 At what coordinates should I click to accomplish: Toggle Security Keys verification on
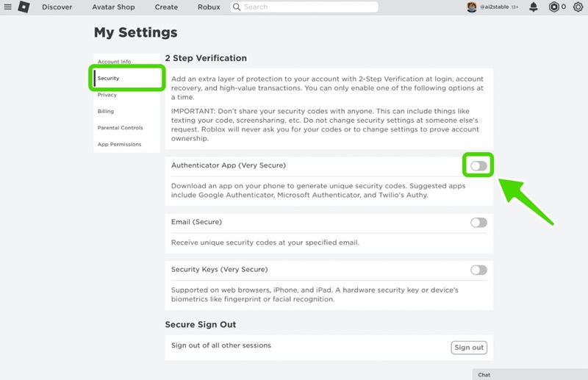[x=478, y=270]
